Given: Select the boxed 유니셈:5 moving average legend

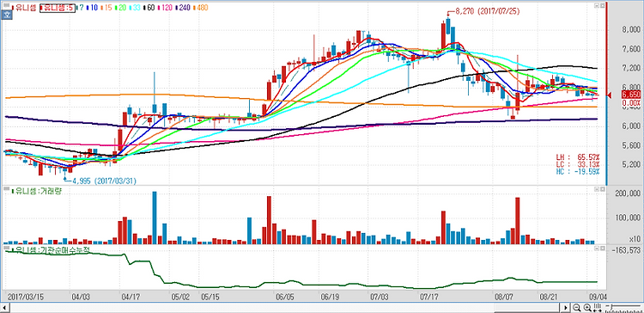Looking at the screenshot, I should click(58, 8).
